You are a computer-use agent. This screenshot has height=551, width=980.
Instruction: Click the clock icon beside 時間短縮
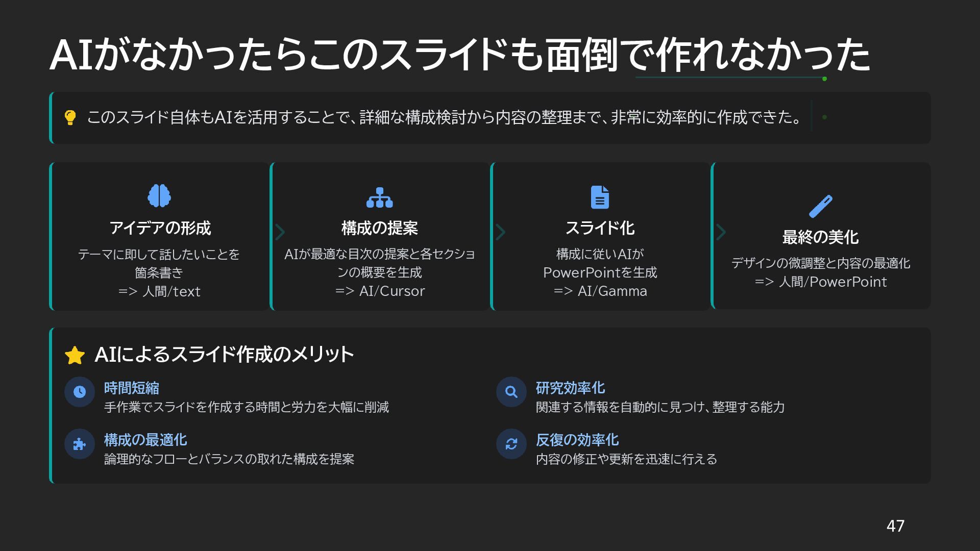[x=80, y=392]
